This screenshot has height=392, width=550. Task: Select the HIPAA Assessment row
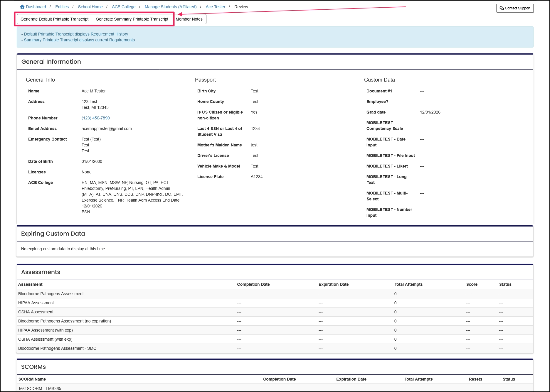tap(275, 303)
